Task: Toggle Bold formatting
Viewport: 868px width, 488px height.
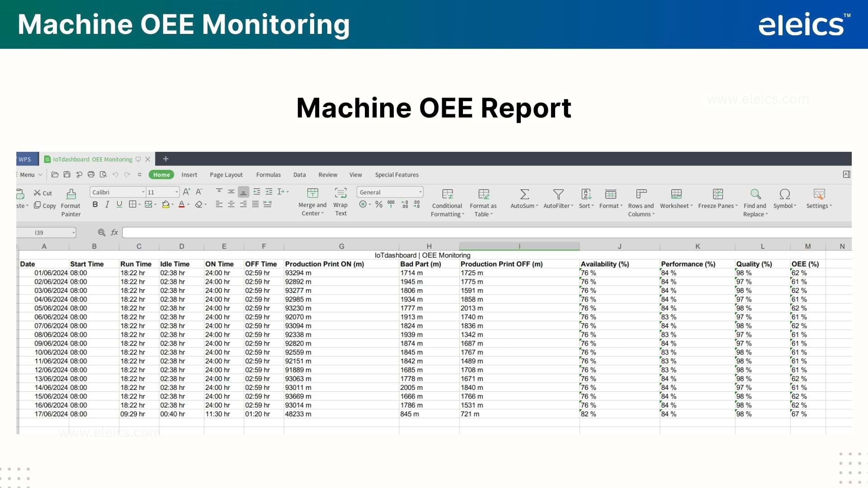Action: coord(95,204)
